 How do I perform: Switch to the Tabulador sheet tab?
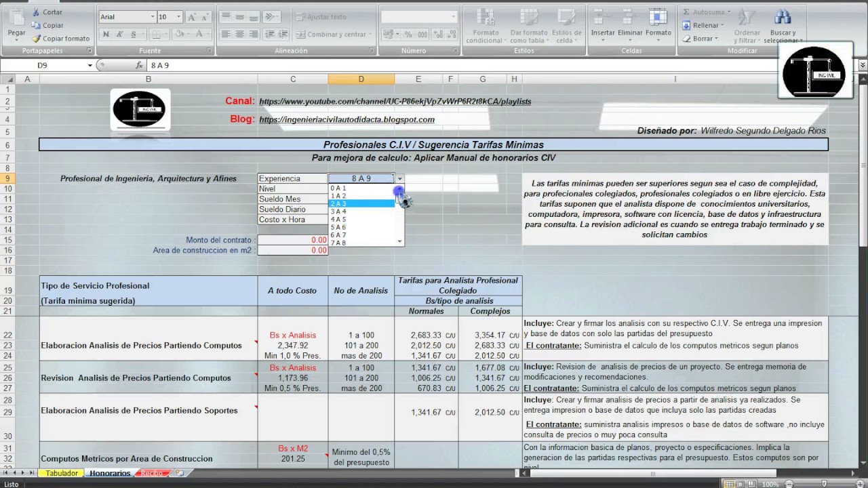click(62, 473)
